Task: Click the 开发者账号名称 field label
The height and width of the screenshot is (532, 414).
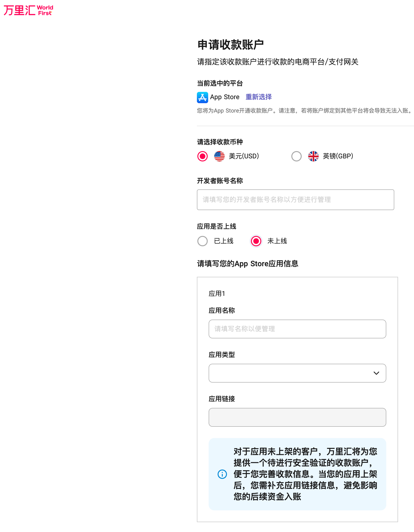Action: point(220,181)
